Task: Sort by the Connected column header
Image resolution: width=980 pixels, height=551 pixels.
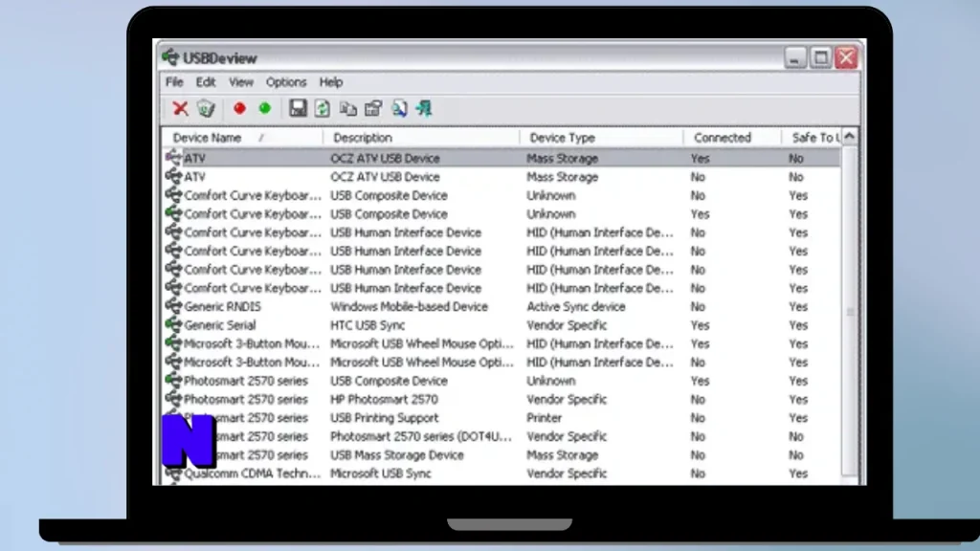Action: 732,138
